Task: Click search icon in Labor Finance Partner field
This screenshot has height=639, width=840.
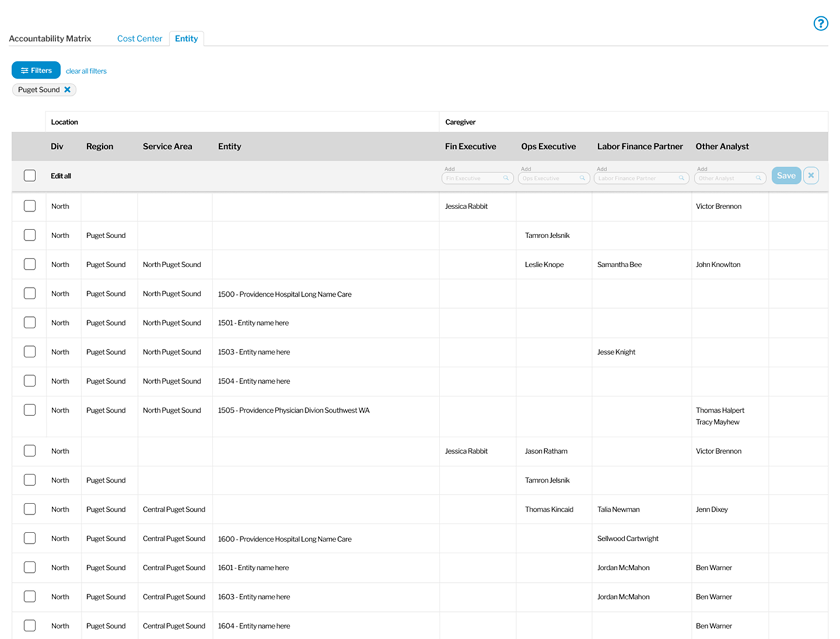Action: click(681, 178)
